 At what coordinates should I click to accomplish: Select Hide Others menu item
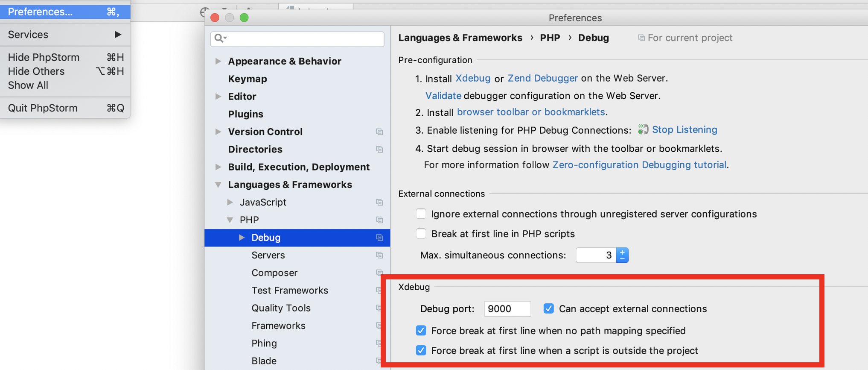[x=65, y=71]
